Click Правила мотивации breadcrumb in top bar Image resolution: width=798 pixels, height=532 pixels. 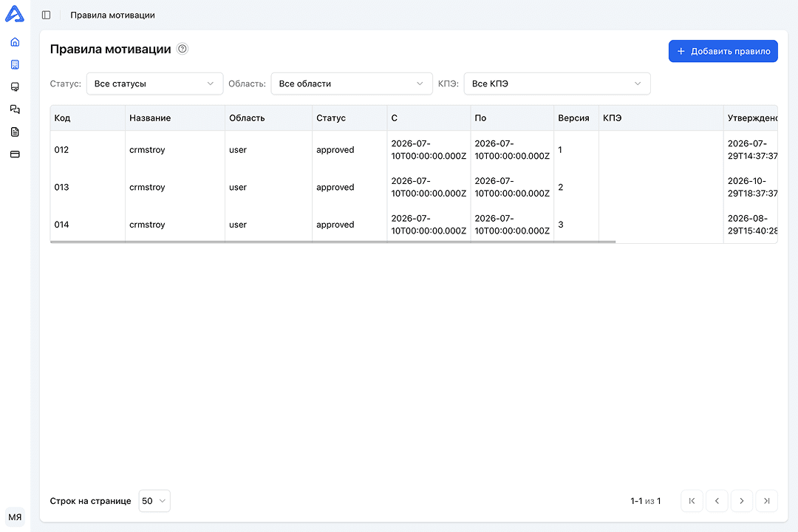[x=112, y=16]
